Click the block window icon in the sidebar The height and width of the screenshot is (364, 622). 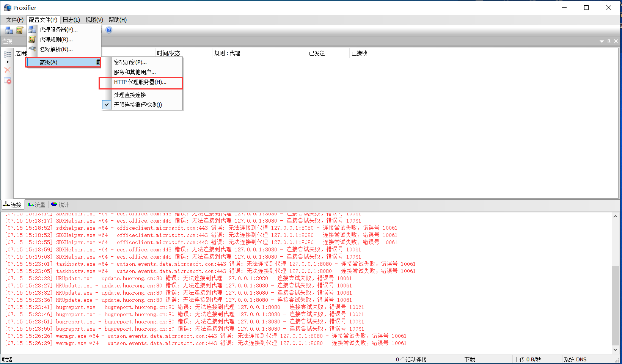click(x=7, y=80)
